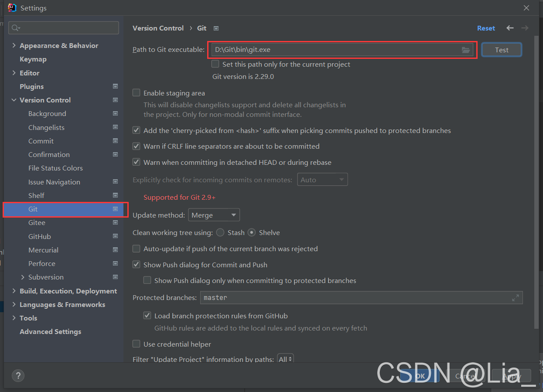Click the search magnifier icon in settings search
The width and height of the screenshot is (543, 392).
pyautogui.click(x=16, y=28)
